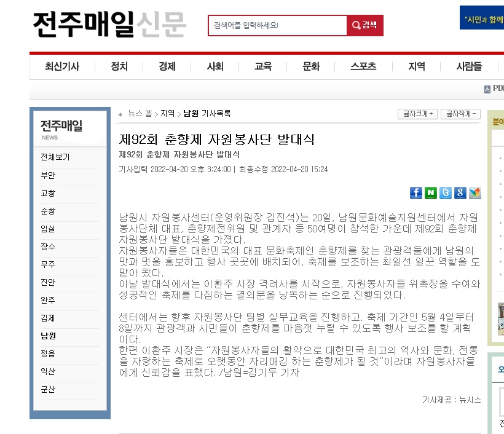Open 군산 region in sidebar
This screenshot has width=504, height=434.
(x=48, y=390)
